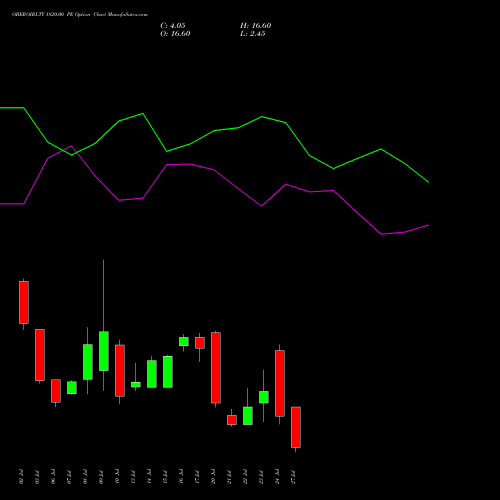500x500 pixels.
Task: Select the tall red candlestick for 20 Jul
Action: coord(216,368)
